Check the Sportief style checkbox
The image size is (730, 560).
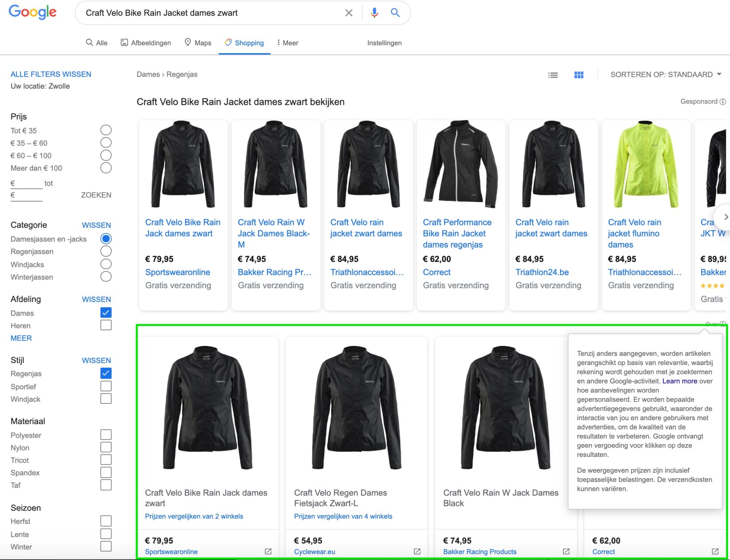coord(106,386)
